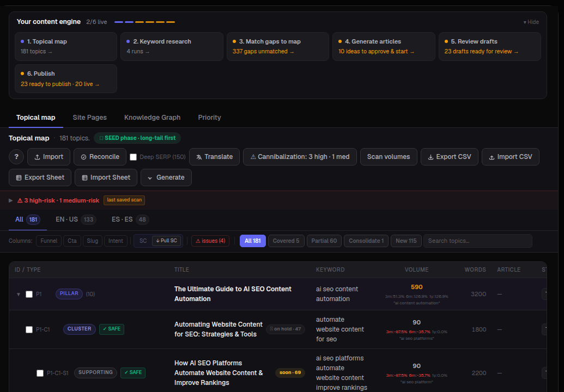This screenshot has width=564, height=392.
Task: Filter topics by New 115
Action: point(406,241)
